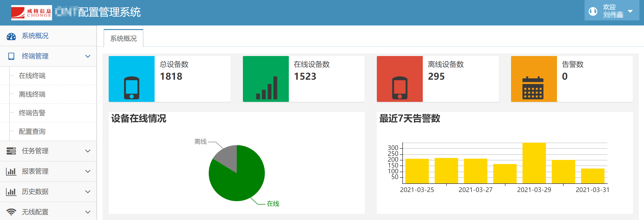The height and width of the screenshot is (220, 644).
Task: Click the user avatar icon in header
Action: (x=593, y=11)
